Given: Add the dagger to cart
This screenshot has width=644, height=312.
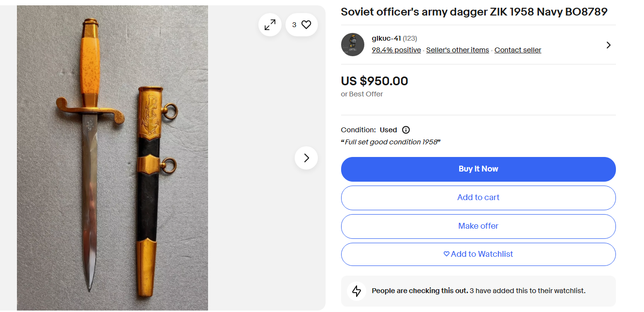Looking at the screenshot, I should (478, 198).
